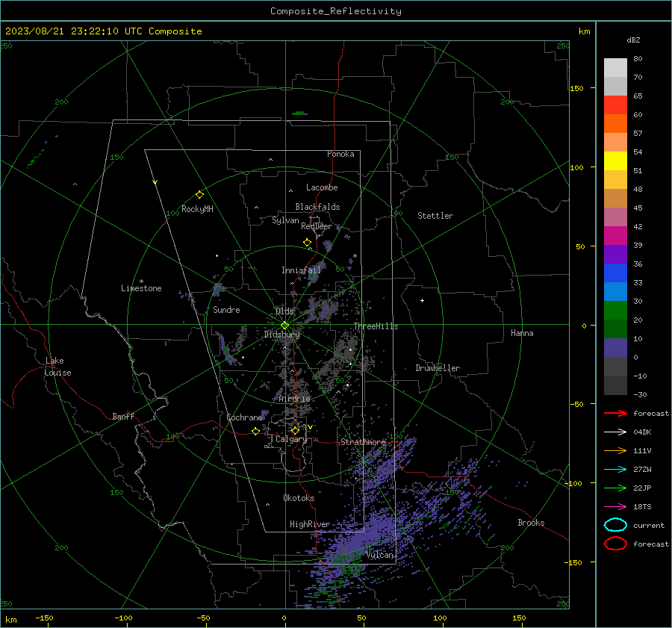The height and width of the screenshot is (628, 672).
Task: Click the Limestone label
Action: tap(141, 288)
